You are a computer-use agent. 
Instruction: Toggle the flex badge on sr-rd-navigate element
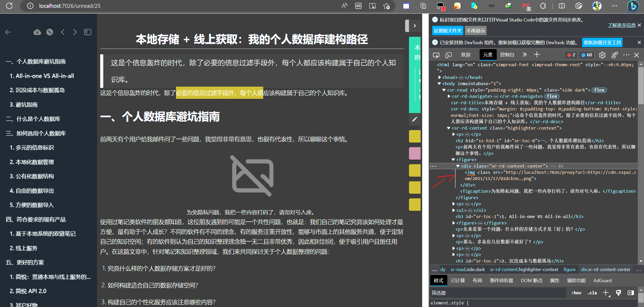pos(552,96)
